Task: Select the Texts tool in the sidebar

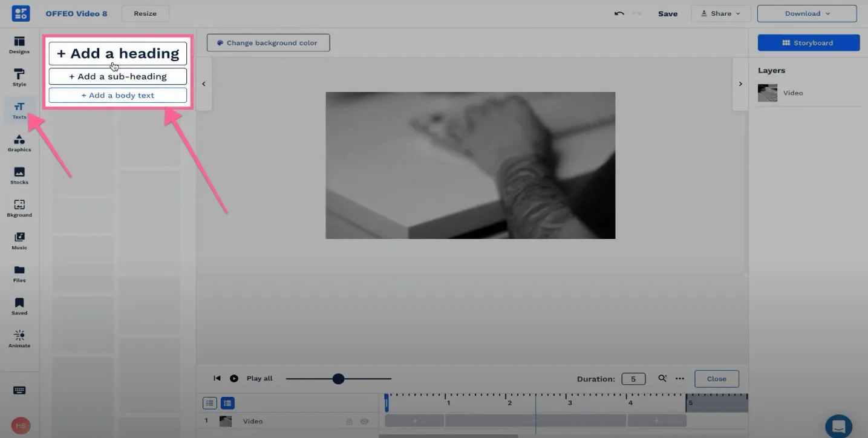Action: [x=19, y=110]
